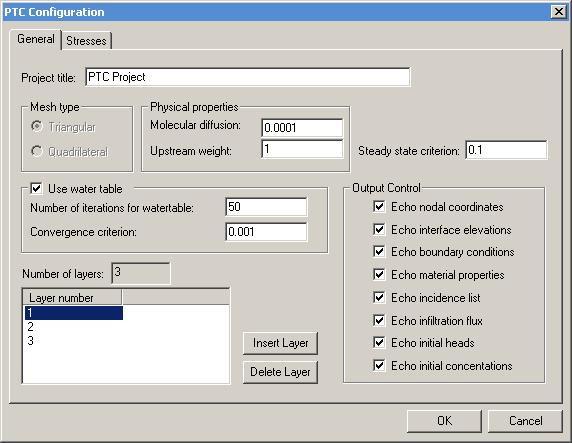Select layer 2 in the layer list

(x=74, y=327)
